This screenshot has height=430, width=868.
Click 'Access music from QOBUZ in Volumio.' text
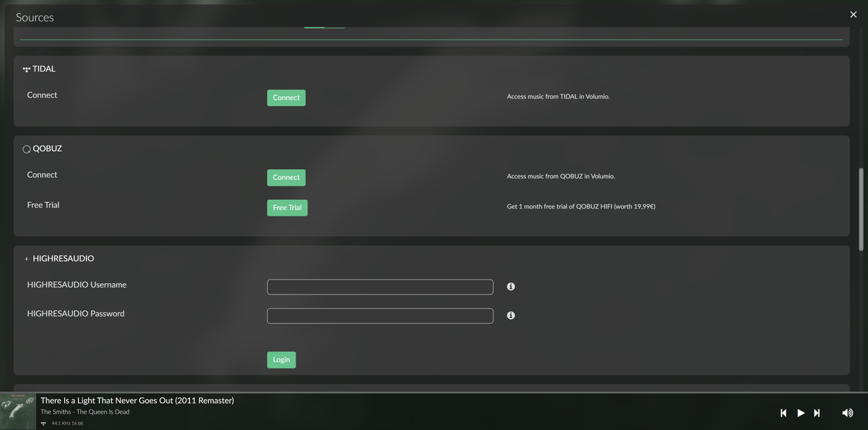561,176
